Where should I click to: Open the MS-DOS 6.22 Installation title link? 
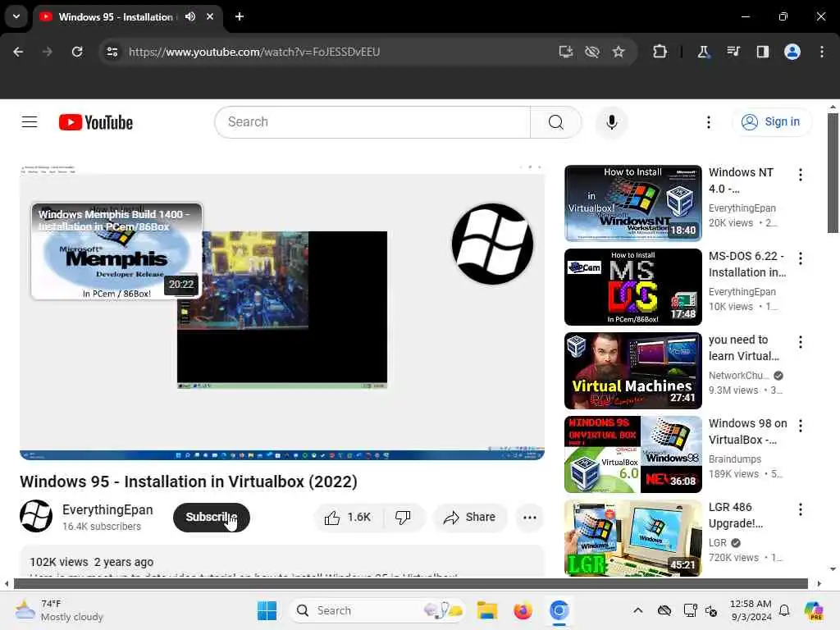747,264
